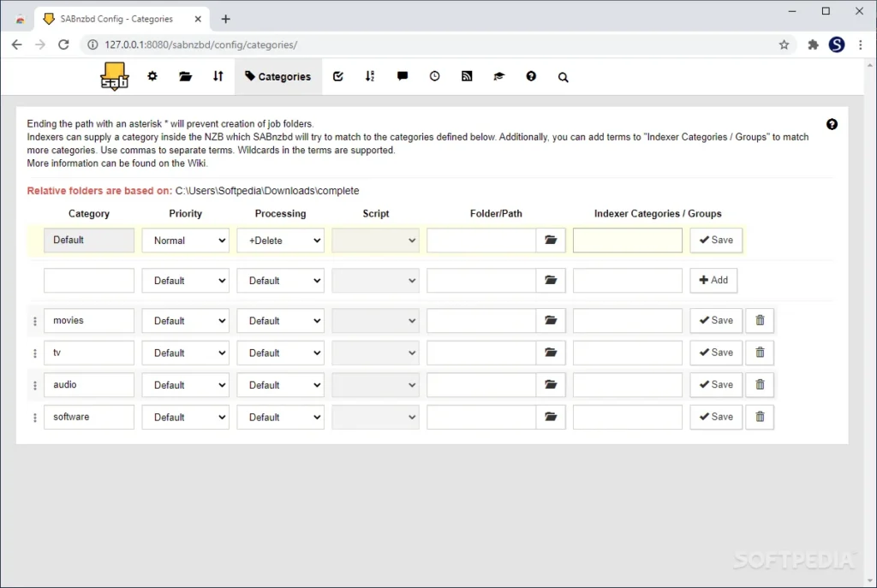Browse folder for software category
The height and width of the screenshot is (588, 877).
tap(551, 417)
